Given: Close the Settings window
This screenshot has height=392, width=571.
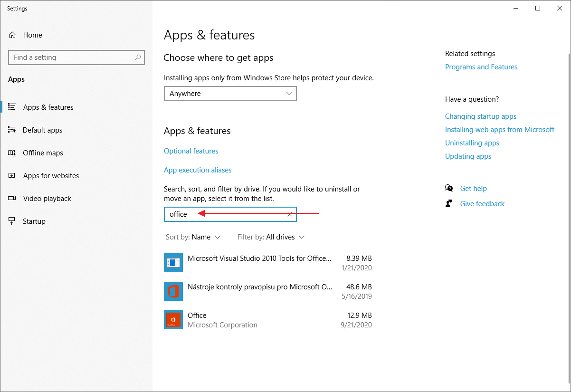Looking at the screenshot, I should [560, 8].
